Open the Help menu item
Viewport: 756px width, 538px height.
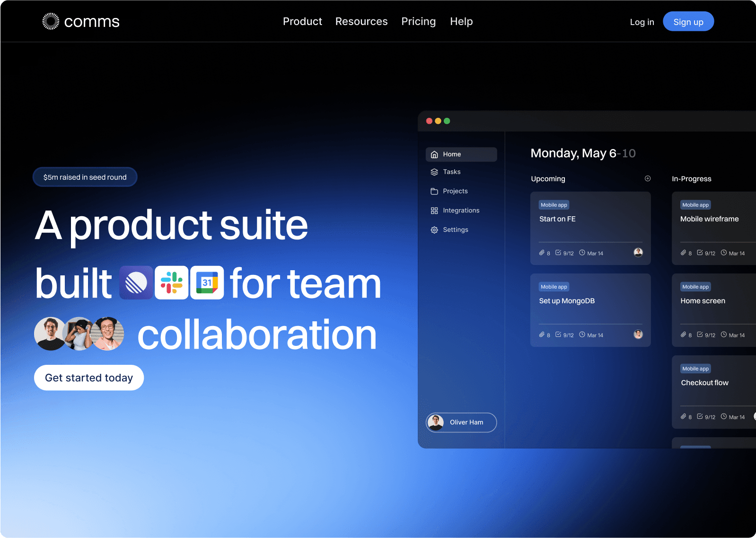point(461,21)
